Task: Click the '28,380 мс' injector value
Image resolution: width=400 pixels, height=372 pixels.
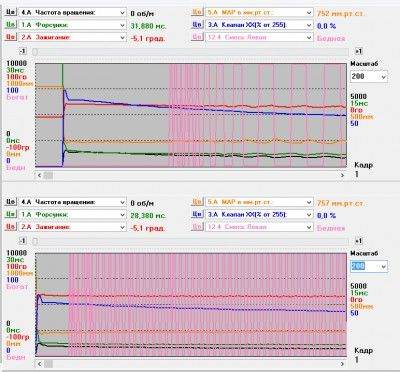Action: tap(148, 216)
